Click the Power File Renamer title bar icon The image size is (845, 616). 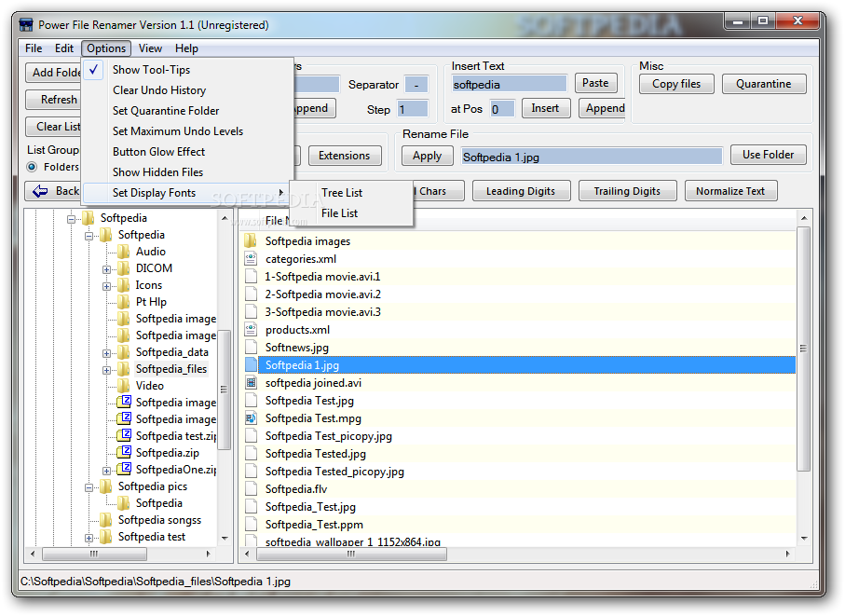(x=26, y=25)
